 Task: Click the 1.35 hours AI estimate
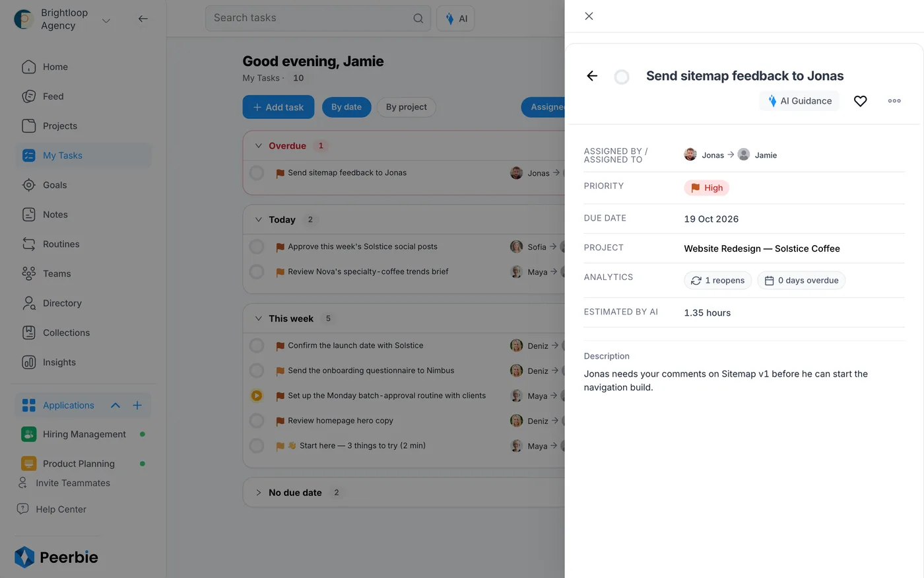708,313
